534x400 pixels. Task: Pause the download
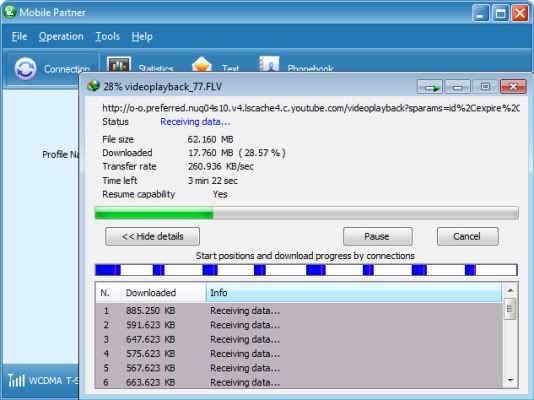pyautogui.click(x=378, y=236)
